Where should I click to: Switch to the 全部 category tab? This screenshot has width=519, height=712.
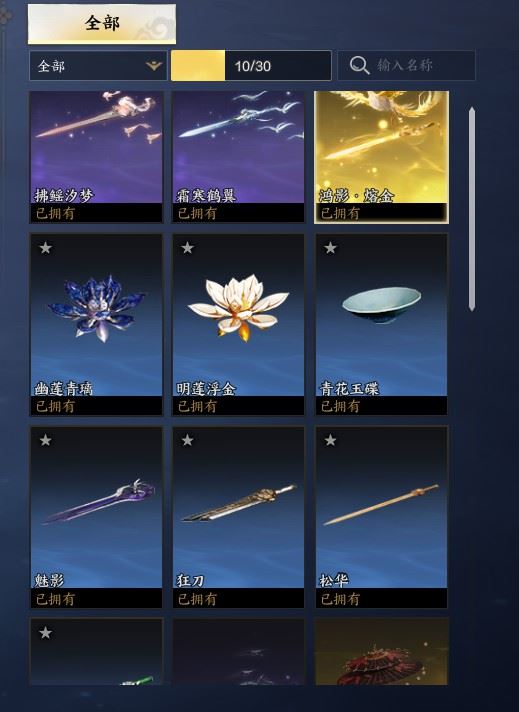[x=102, y=24]
